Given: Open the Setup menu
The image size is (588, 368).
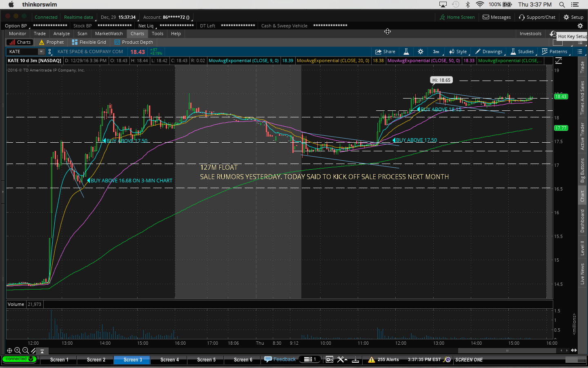Looking at the screenshot, I should point(574,17).
